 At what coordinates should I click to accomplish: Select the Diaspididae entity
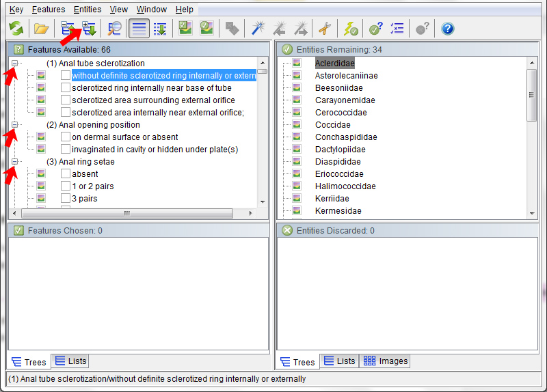338,162
